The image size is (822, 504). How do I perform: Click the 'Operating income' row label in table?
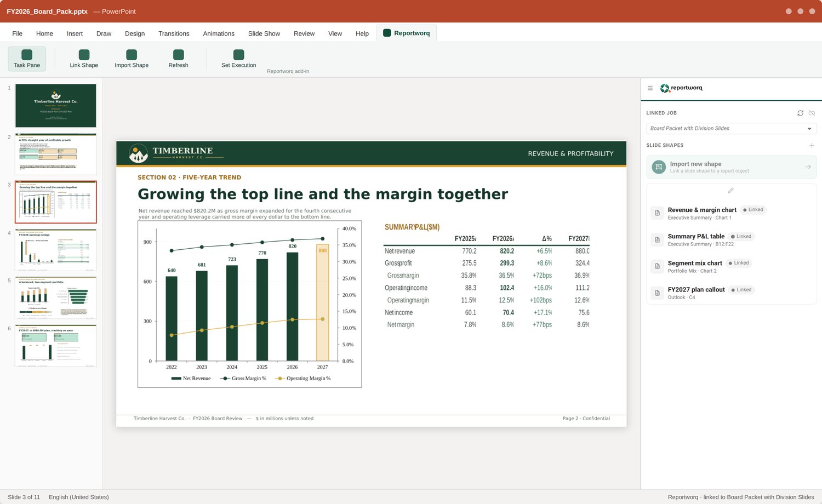coord(406,288)
